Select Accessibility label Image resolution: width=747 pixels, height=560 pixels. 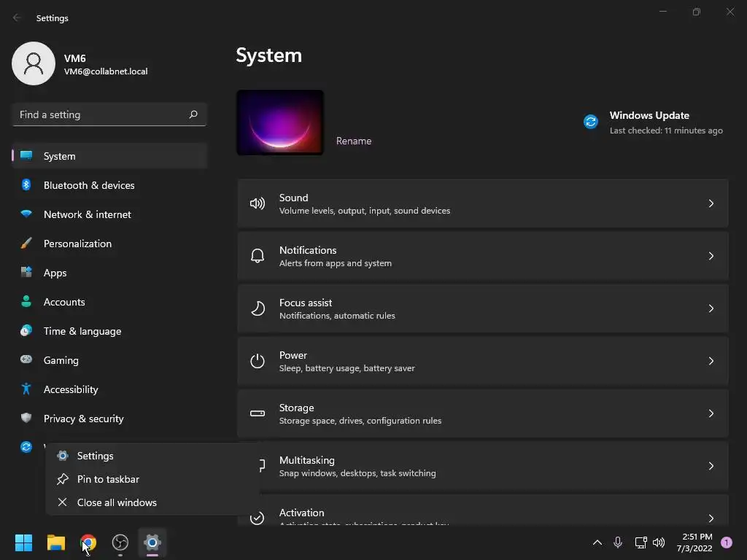(71, 389)
